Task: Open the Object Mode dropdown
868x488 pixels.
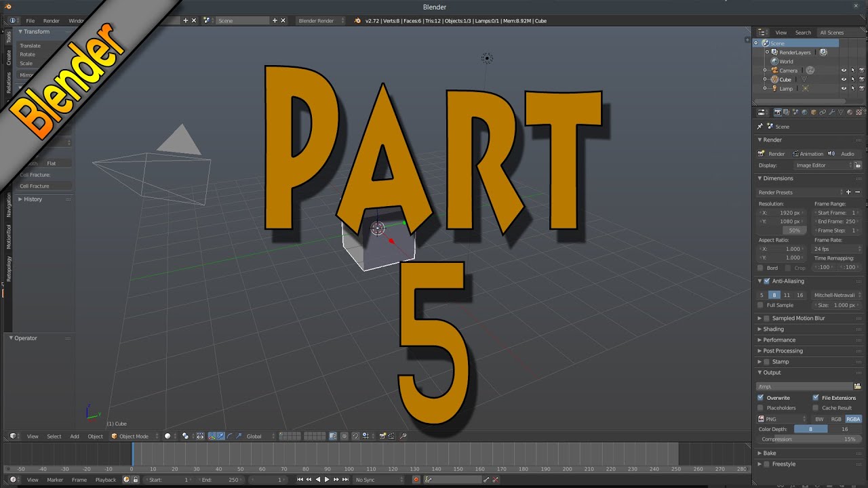Action: (134, 436)
